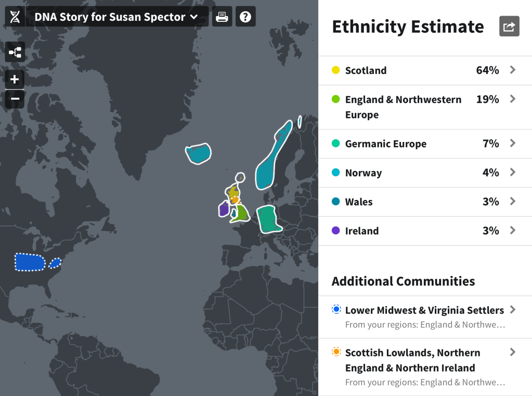Expand the Scotland 64% region details
Viewport: 532px width, 396px height.
coord(512,70)
